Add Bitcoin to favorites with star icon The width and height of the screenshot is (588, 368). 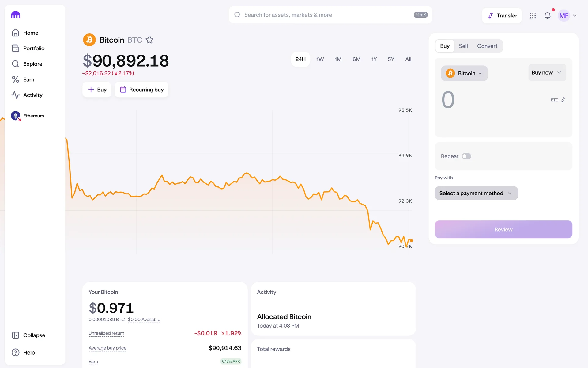149,40
